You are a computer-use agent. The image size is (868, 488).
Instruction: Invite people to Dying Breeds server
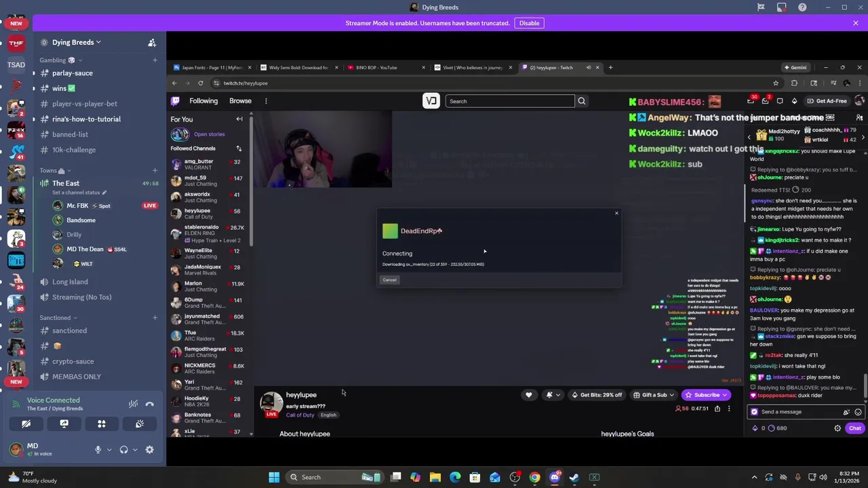(152, 42)
